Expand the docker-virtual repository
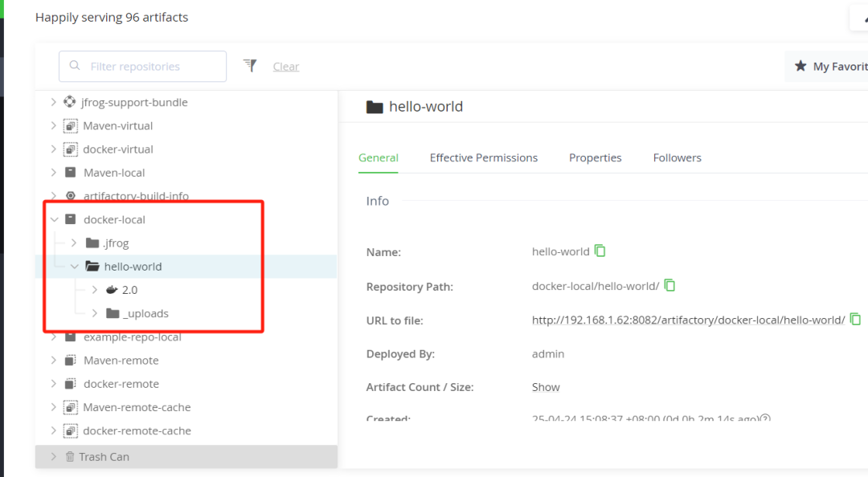868x477 pixels. click(53, 149)
